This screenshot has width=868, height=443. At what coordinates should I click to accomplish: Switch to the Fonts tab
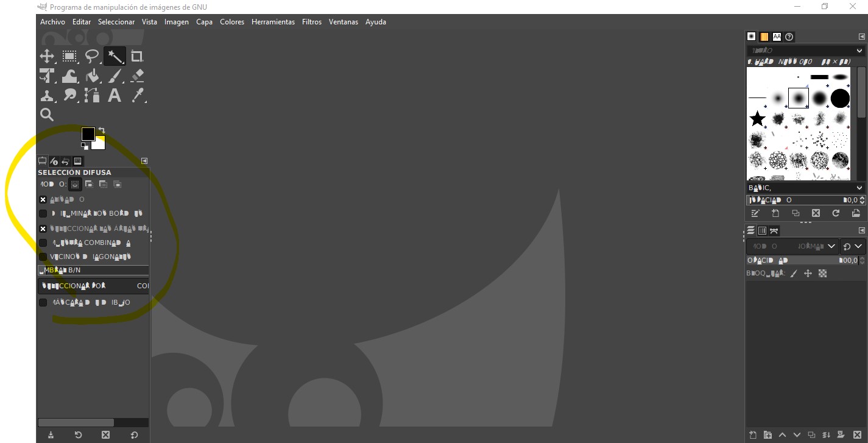(x=777, y=37)
